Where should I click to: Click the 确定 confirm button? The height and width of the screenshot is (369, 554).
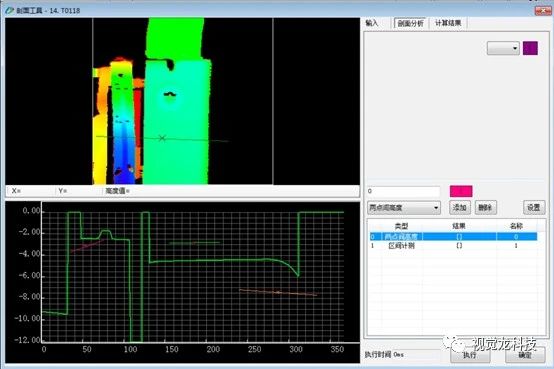tap(525, 355)
